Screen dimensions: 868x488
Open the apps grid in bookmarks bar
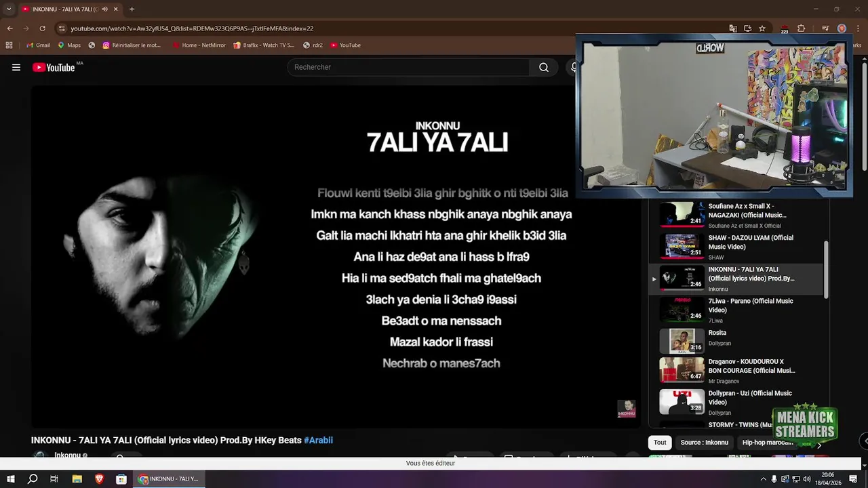pos(9,45)
